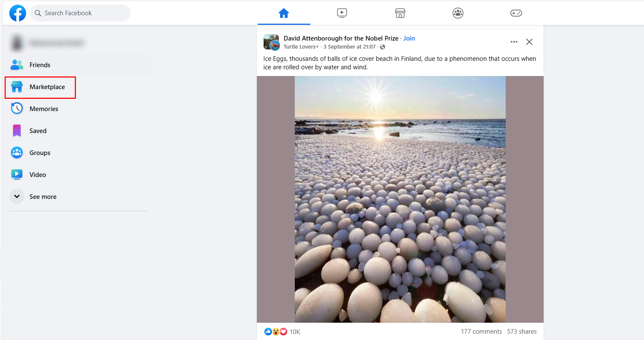644x340 pixels.
Task: Click the Facebook logo icon
Action: coord(18,13)
